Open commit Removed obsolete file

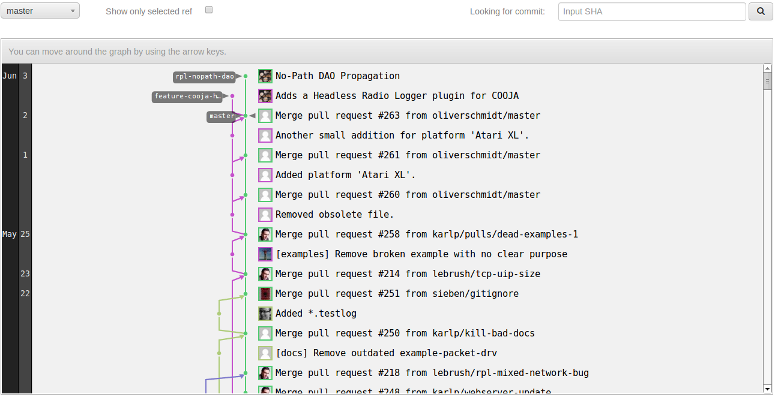tap(334, 215)
